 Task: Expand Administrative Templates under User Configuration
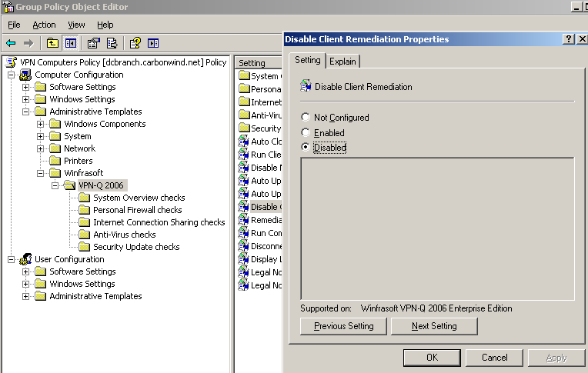tap(26, 297)
